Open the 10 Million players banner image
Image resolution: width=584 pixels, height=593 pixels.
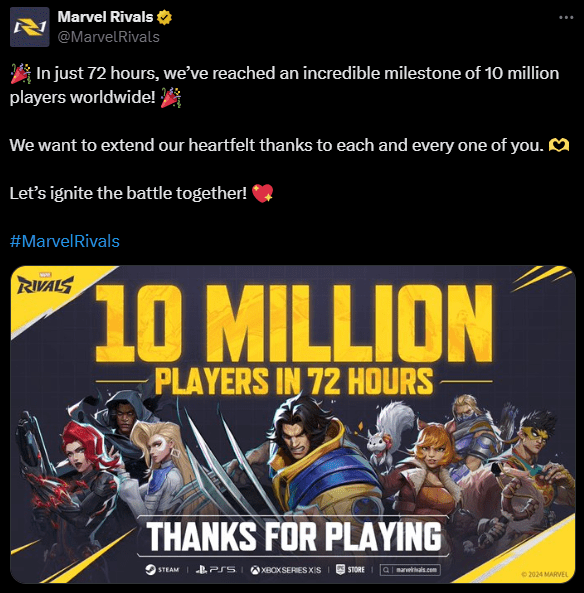click(292, 424)
